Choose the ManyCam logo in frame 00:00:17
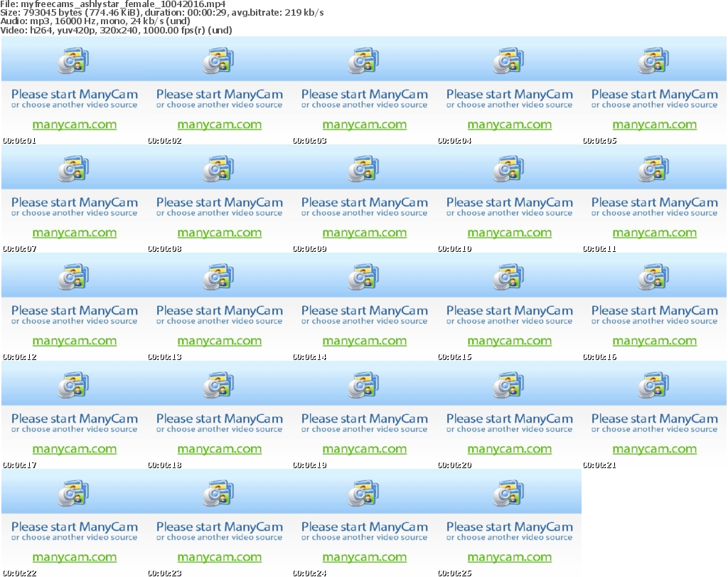The height and width of the screenshot is (577, 728). coord(73,385)
